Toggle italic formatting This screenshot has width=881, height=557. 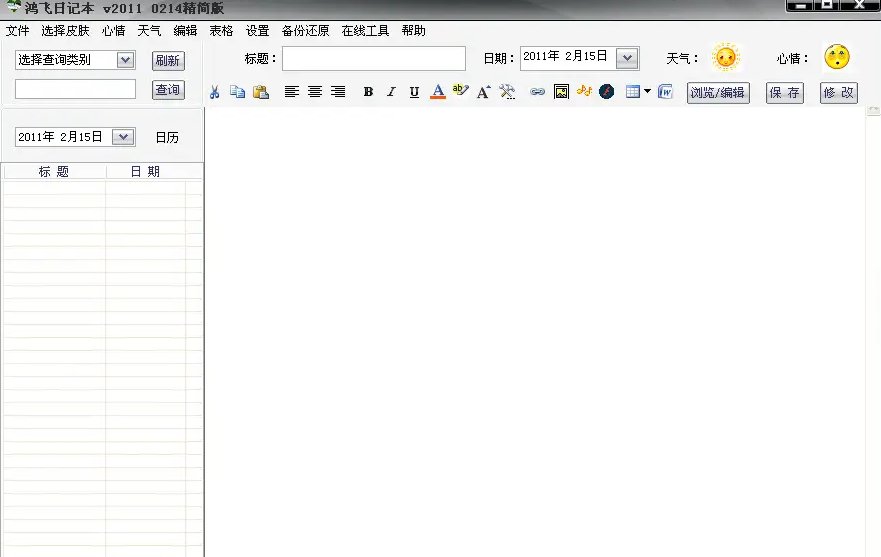[x=391, y=92]
